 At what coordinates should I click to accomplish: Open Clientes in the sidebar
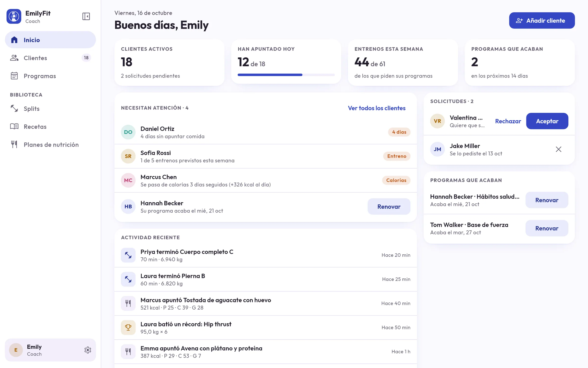pos(50,58)
